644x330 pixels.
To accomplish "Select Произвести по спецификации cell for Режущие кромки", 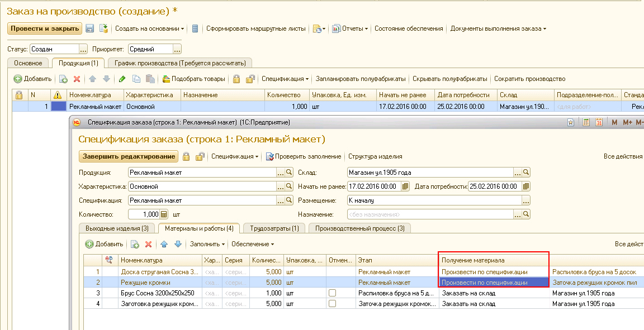I will [494, 283].
